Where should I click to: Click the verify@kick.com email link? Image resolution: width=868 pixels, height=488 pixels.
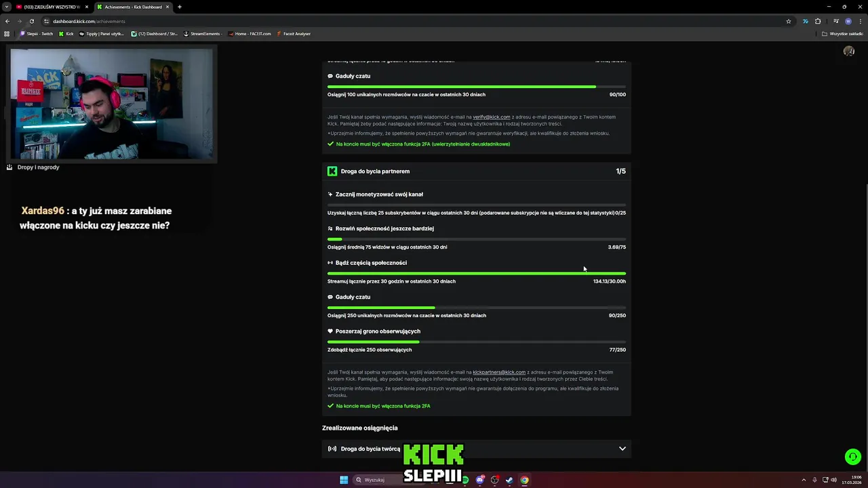492,117
